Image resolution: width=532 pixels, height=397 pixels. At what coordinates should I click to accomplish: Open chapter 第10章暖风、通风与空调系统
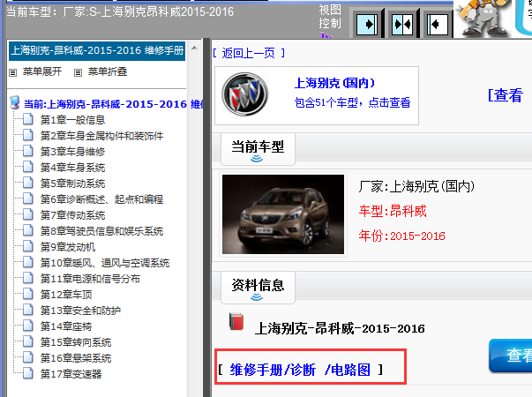[x=105, y=263]
